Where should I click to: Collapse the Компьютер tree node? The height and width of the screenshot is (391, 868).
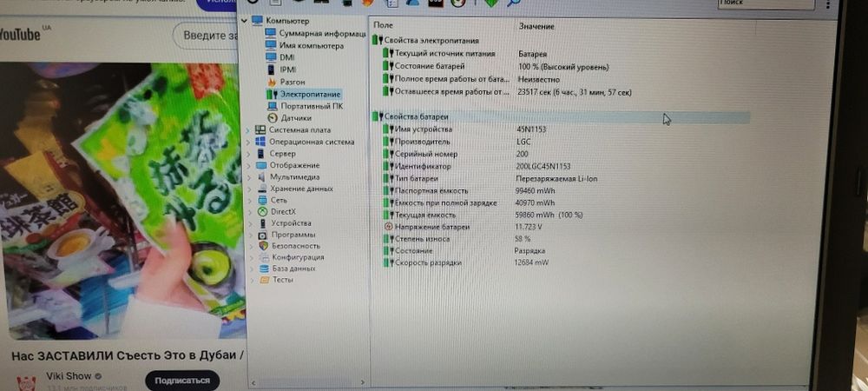pyautogui.click(x=244, y=21)
